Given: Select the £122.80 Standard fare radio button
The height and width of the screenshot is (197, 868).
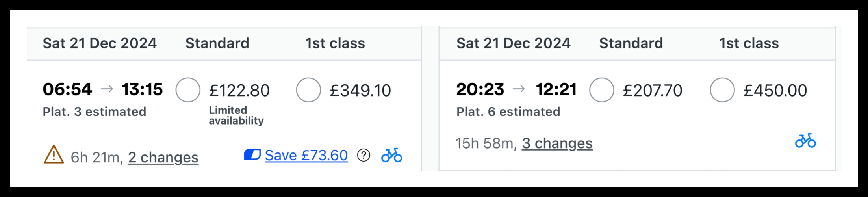Looking at the screenshot, I should tap(188, 90).
